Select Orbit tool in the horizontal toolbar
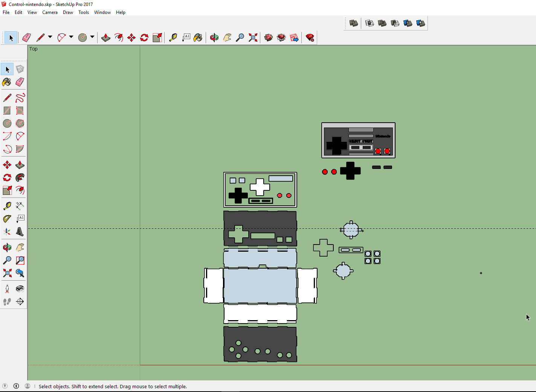This screenshot has height=392, width=536. pos(214,38)
